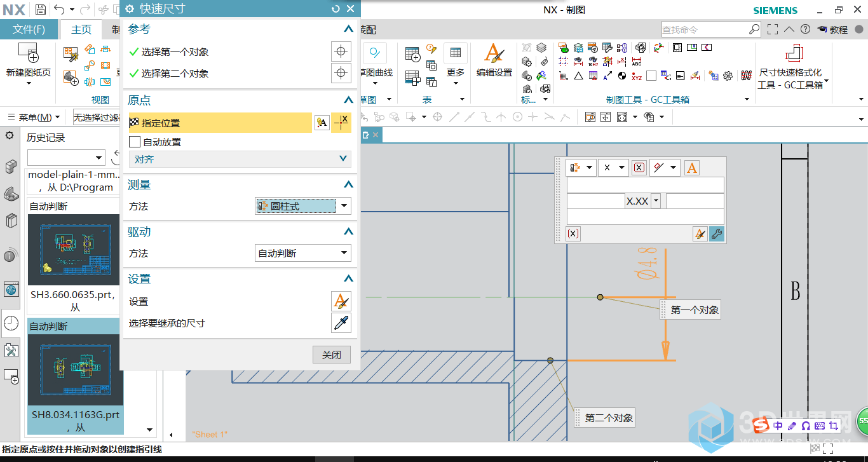868x462 pixels.
Task: Click the 教程 tutorial link
Action: [x=833, y=29]
